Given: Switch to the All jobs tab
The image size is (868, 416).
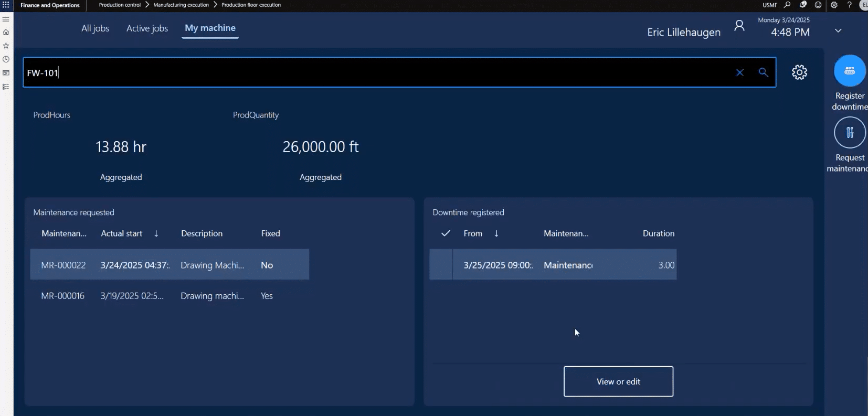Looking at the screenshot, I should [95, 28].
